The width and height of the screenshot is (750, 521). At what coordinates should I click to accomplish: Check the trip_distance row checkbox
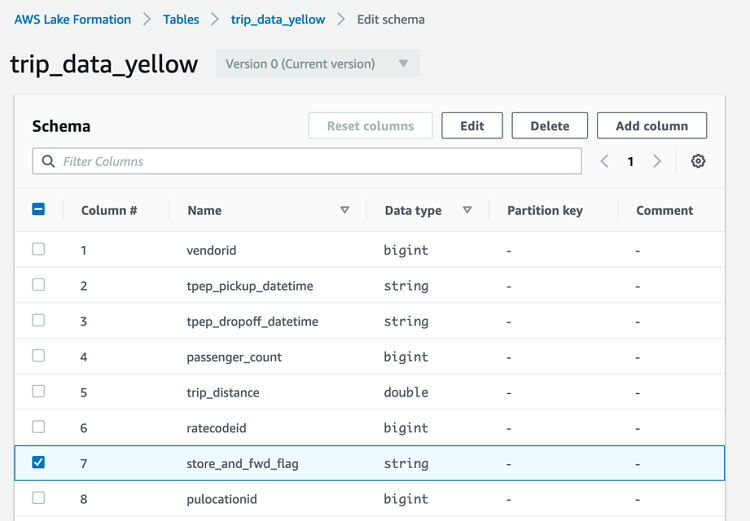pos(39,392)
